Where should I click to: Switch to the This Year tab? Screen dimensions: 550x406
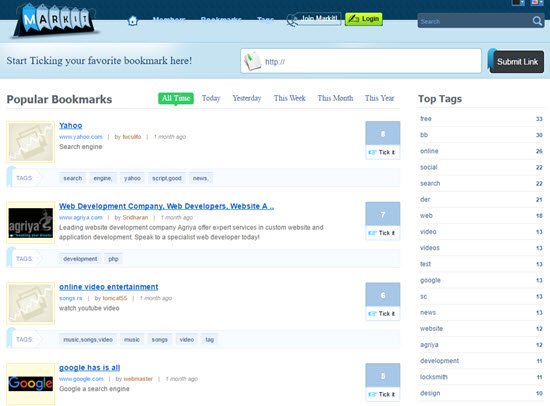click(380, 98)
